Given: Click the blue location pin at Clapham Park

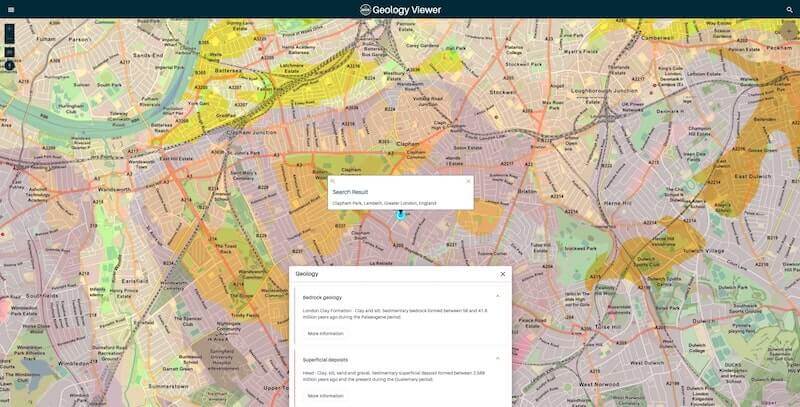Looking at the screenshot, I should (x=401, y=215).
